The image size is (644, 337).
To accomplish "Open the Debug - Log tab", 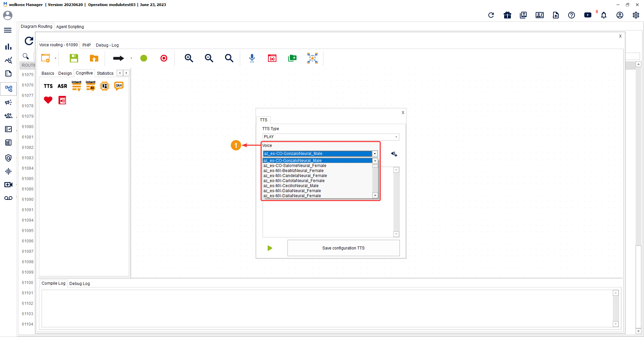I will tap(107, 45).
